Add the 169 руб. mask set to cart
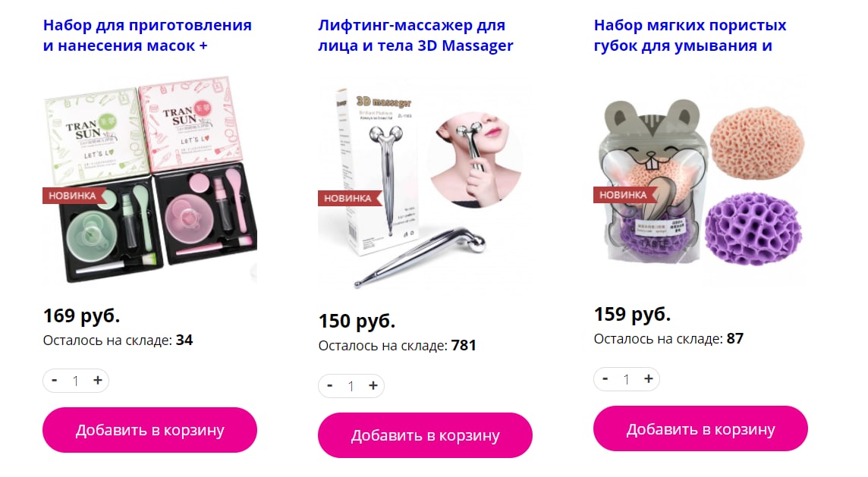The image size is (868, 477). (x=149, y=430)
